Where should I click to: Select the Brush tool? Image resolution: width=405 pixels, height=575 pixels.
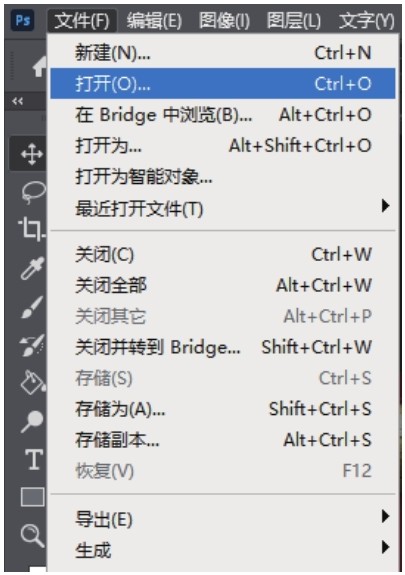point(32,307)
